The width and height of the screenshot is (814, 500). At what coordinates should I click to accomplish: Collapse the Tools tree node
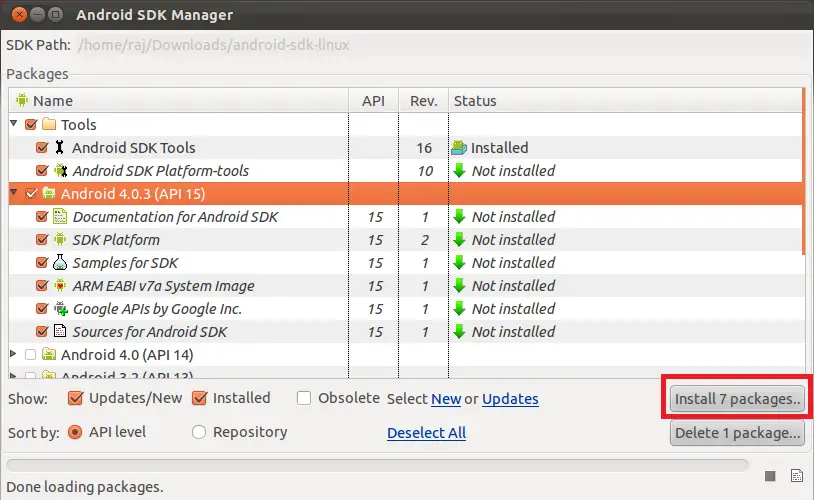[14, 124]
